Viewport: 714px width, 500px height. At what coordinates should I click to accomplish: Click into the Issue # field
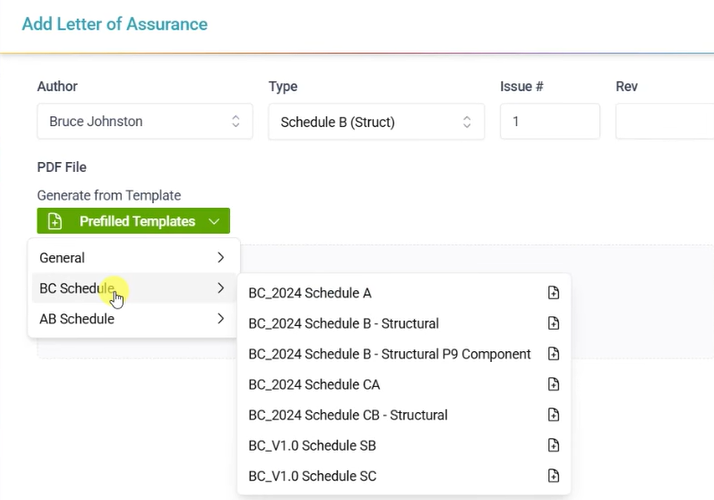tap(550, 122)
